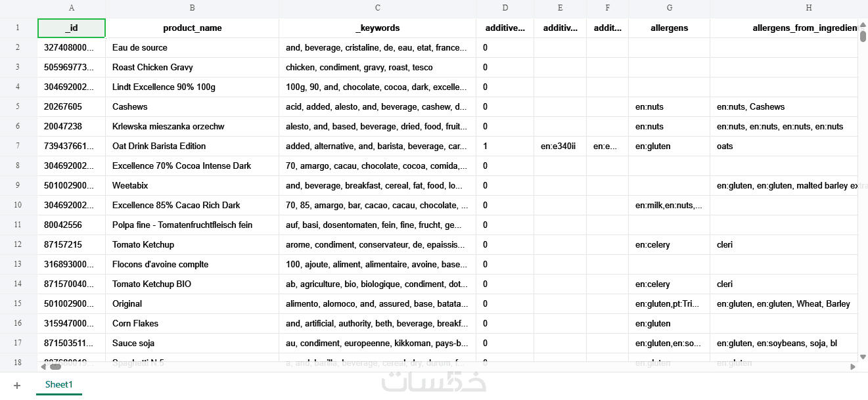Click the scroll left arrow
The image size is (868, 400).
43,367
